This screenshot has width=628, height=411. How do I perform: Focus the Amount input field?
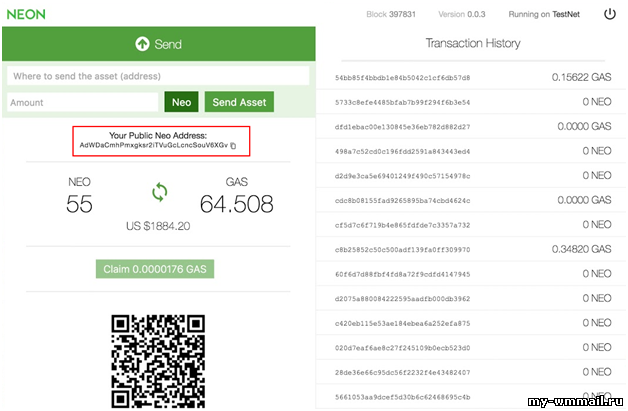(83, 103)
